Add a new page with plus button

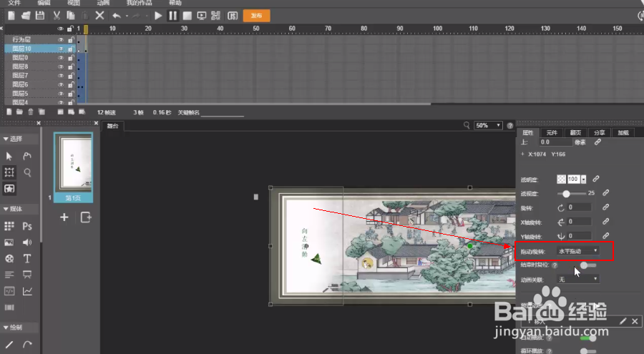[x=64, y=217]
